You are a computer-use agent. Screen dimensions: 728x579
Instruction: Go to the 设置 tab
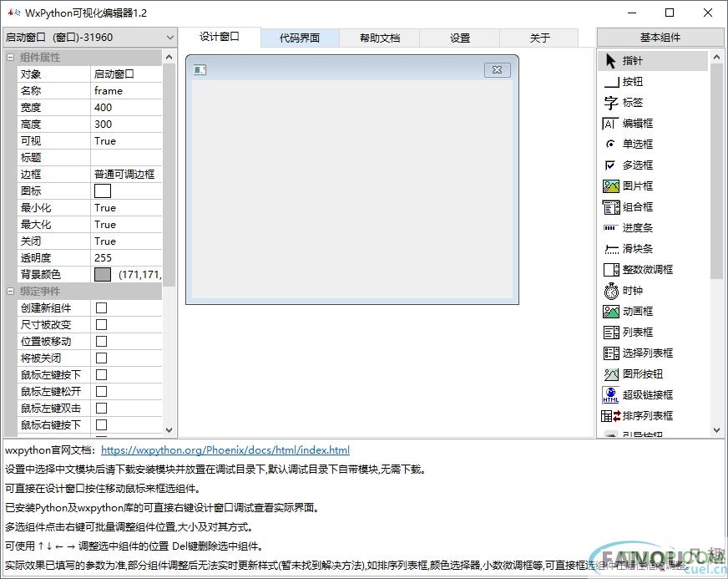[460, 38]
